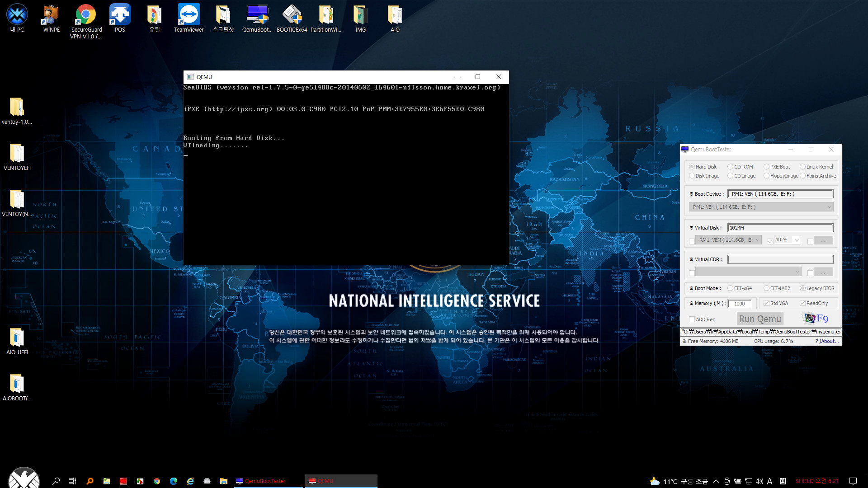Click the Boot Device text field
The width and height of the screenshot is (868, 488).
[x=780, y=194]
